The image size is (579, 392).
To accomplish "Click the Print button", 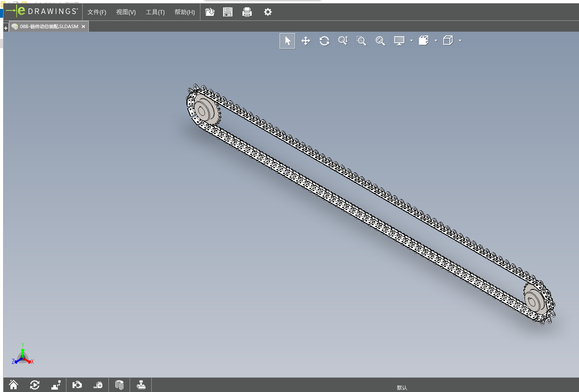I will click(247, 12).
